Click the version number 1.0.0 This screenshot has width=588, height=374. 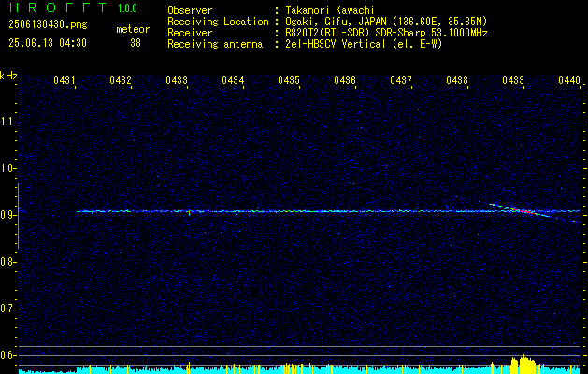[127, 8]
